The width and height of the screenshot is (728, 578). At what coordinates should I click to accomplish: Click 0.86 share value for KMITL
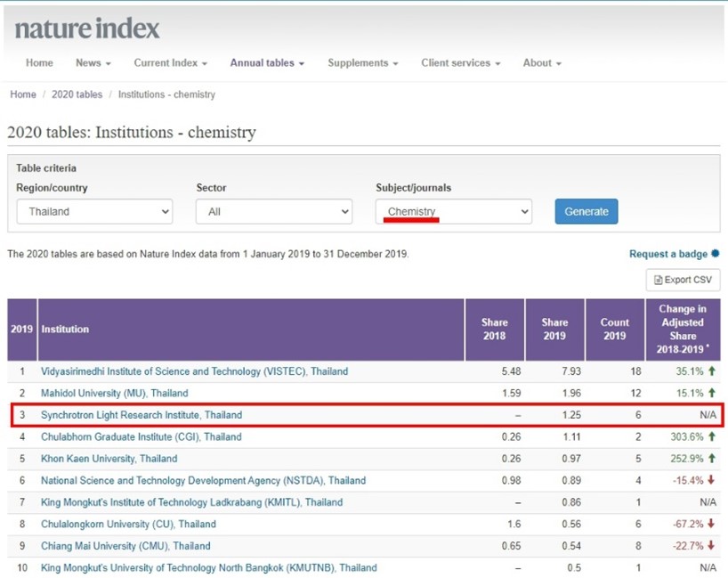pyautogui.click(x=571, y=502)
